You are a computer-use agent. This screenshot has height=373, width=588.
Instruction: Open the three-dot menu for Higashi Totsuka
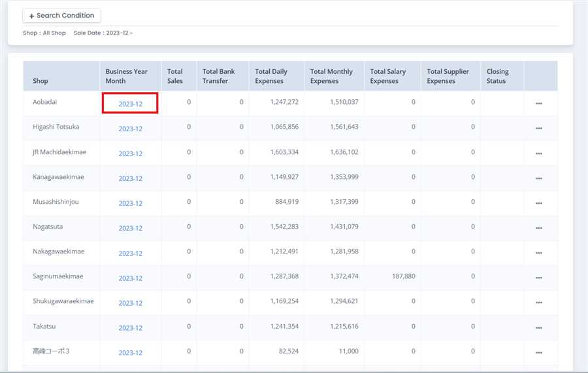[538, 129]
